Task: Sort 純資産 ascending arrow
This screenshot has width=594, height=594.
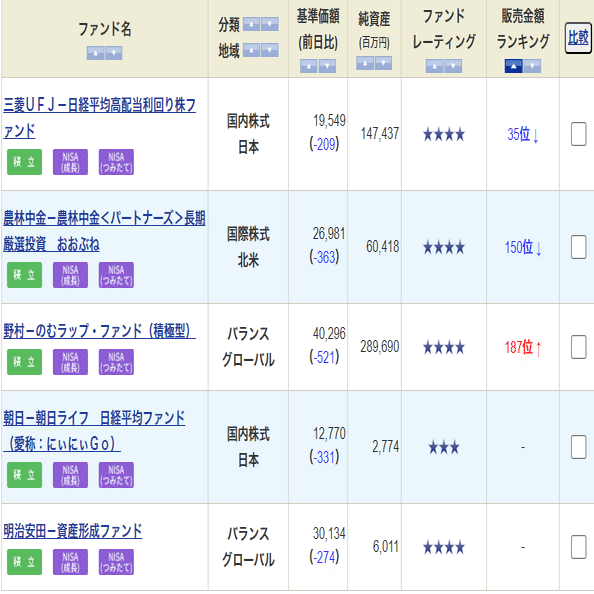Action: coord(365,63)
